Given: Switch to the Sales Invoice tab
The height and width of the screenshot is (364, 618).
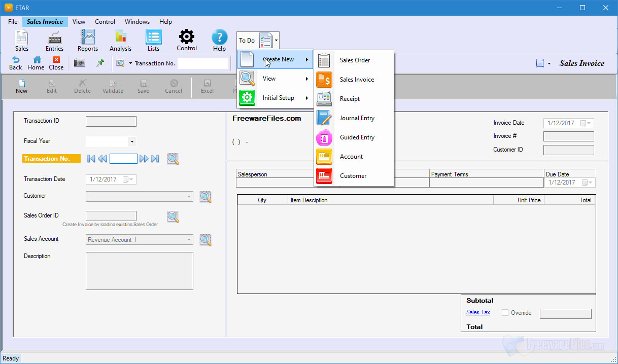Looking at the screenshot, I should [45, 22].
